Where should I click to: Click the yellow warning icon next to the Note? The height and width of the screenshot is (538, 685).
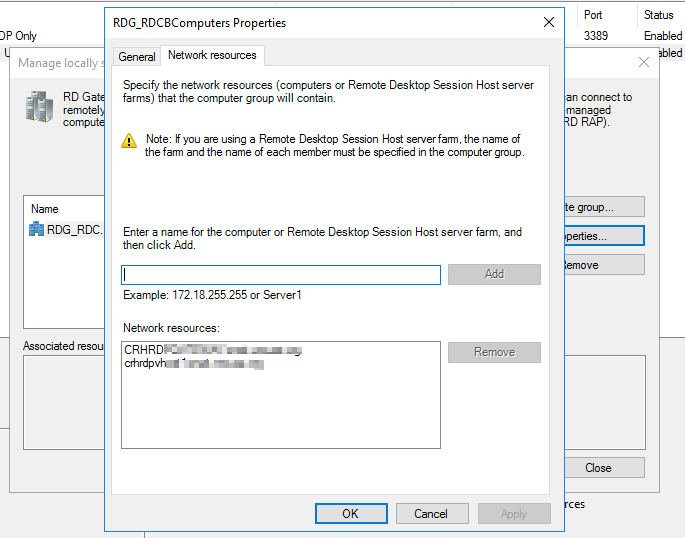pyautogui.click(x=129, y=141)
